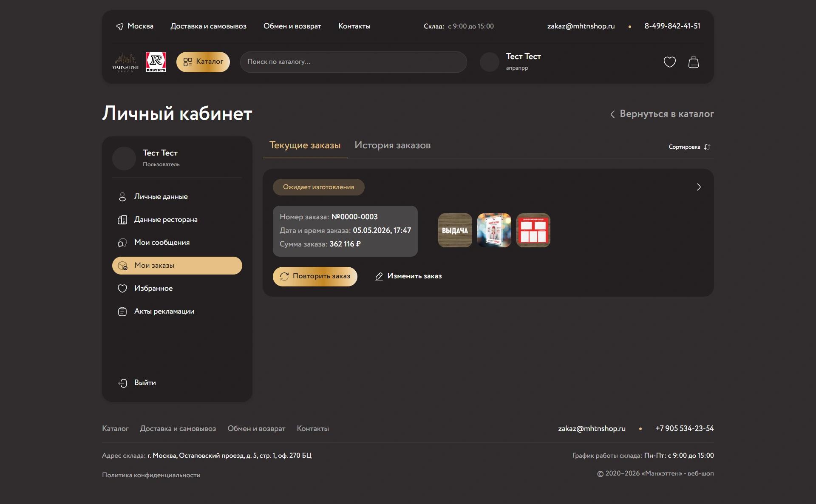Open the shopping bag cart icon
The height and width of the screenshot is (504, 816).
tap(694, 62)
